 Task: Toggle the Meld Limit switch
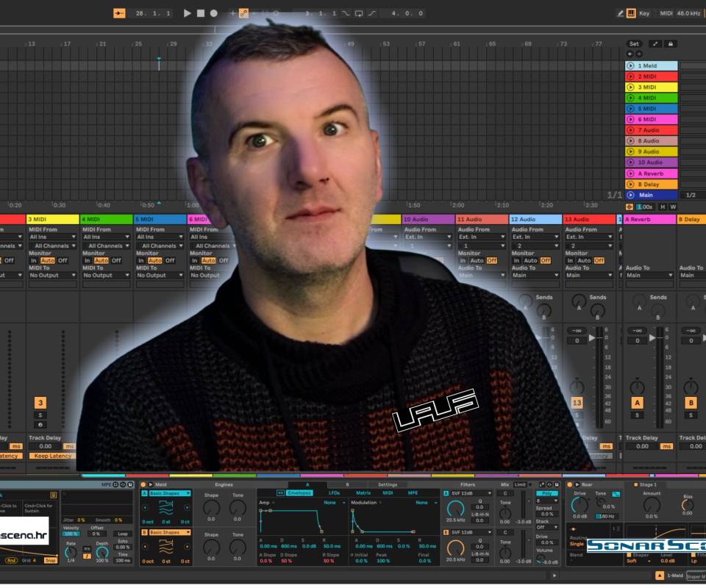(520, 484)
